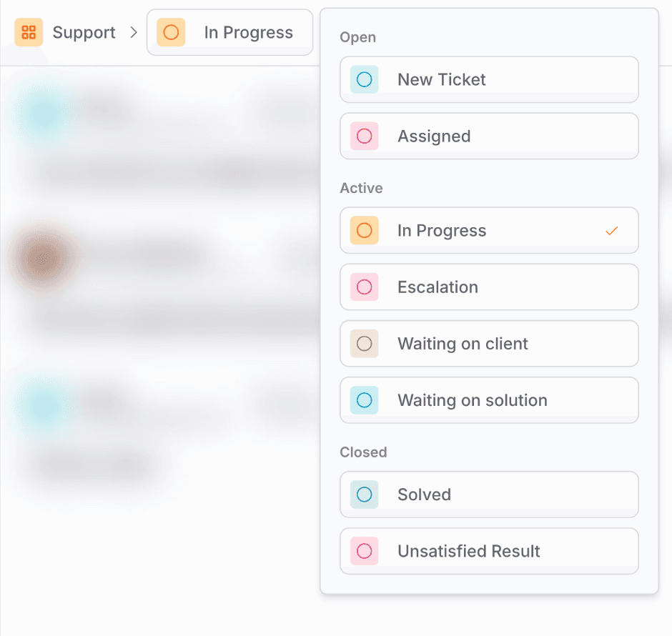Click the pink Escalation status icon
Image resolution: width=672 pixels, height=636 pixels.
tap(364, 287)
